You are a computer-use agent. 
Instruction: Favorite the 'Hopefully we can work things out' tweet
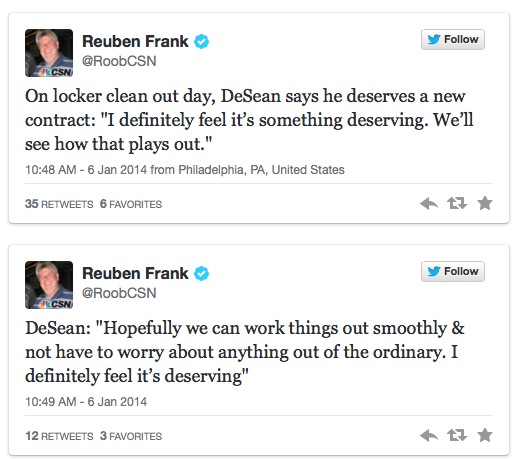pos(485,435)
